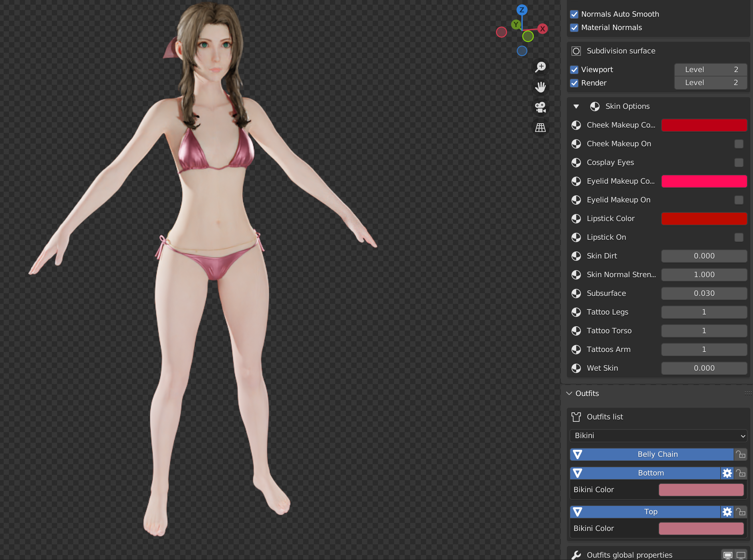Enable the Cosplay Eyes checkbox

point(738,163)
